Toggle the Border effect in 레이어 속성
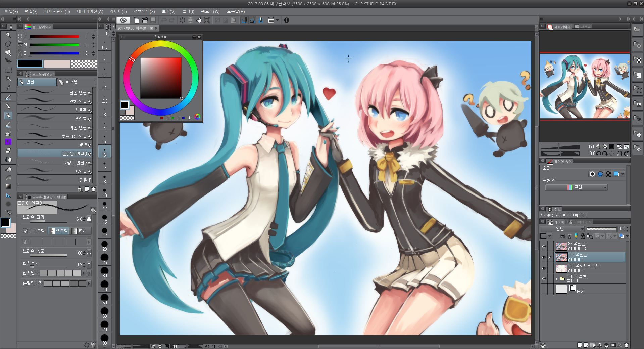The width and height of the screenshot is (644, 349). [x=592, y=174]
